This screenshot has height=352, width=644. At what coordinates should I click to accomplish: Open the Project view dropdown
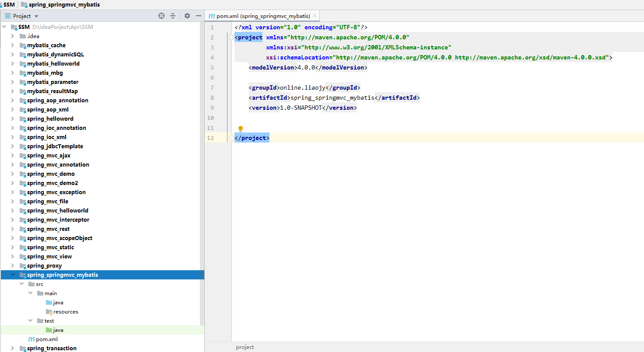point(36,16)
